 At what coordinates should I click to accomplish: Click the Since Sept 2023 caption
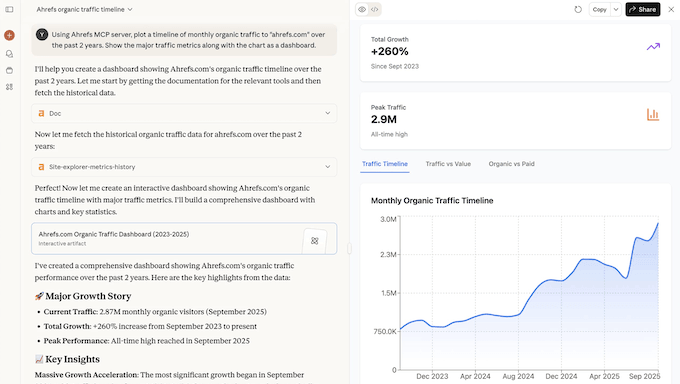click(395, 66)
